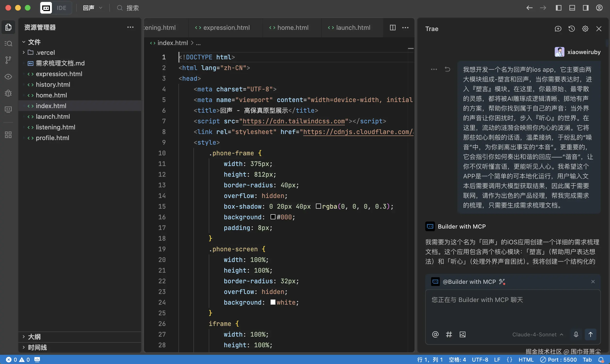Remove the @Builder with MCP agent tag
Image resolution: width=610 pixels, height=364 pixels.
pyautogui.click(x=593, y=282)
